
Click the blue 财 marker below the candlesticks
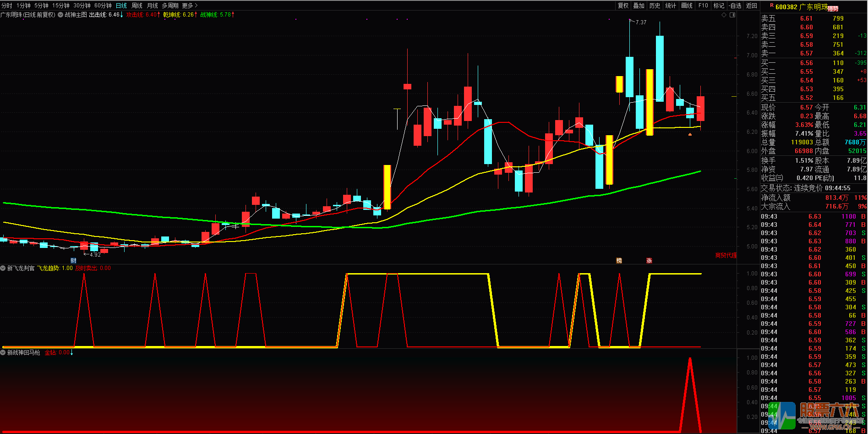coord(73,260)
